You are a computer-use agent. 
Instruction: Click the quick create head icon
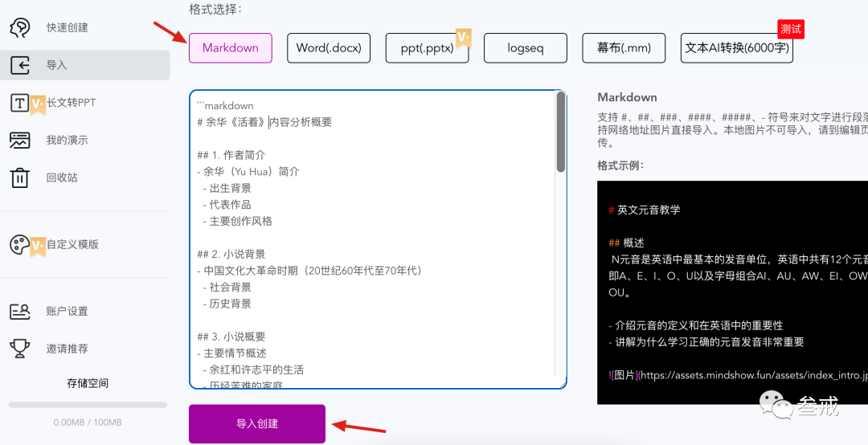pos(20,27)
